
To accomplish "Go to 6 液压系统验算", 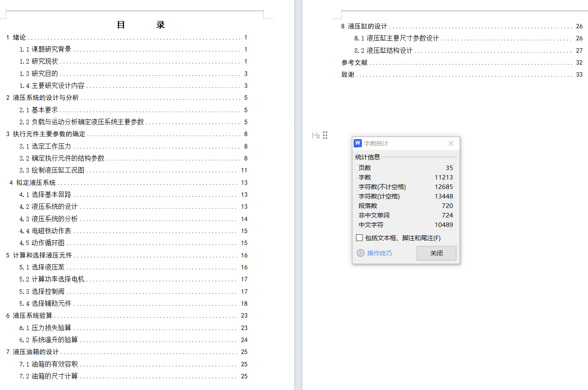I will pos(127,315).
